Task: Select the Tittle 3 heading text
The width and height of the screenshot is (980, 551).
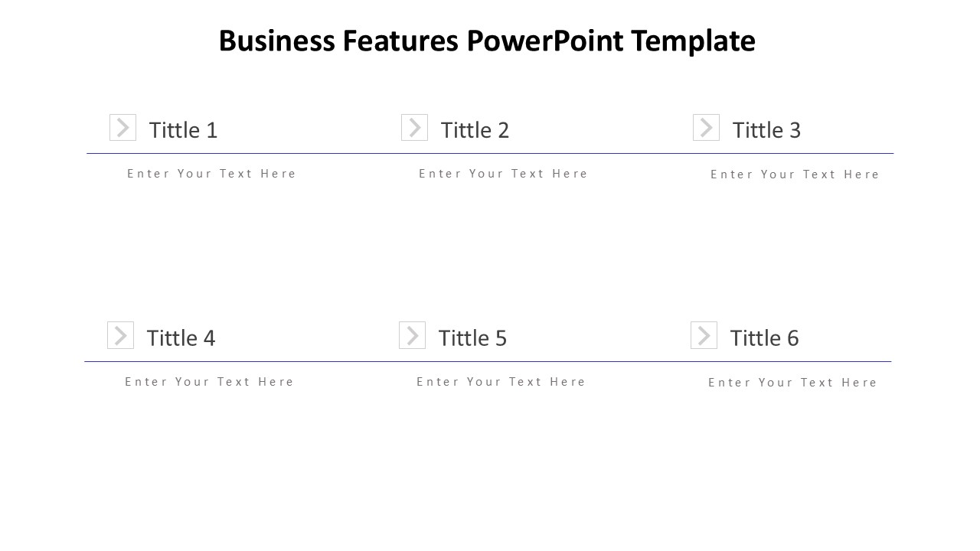Action: (x=766, y=130)
